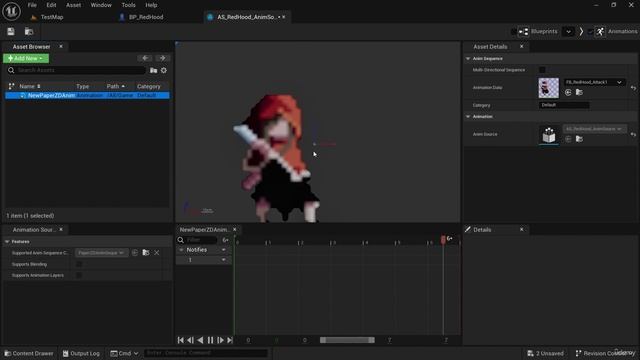
Task: Click the timeline range scrollbar thumb
Action: point(347,340)
